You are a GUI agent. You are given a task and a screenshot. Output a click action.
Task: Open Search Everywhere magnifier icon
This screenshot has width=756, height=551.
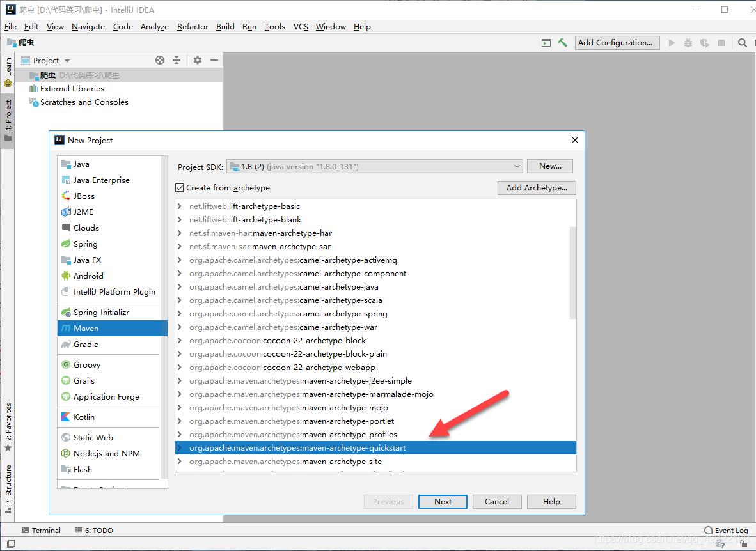tap(742, 43)
